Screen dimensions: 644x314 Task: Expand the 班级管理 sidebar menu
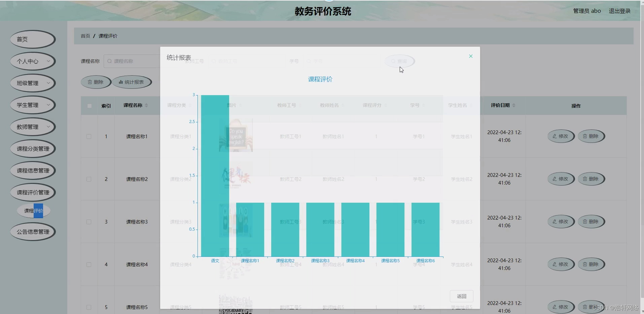coord(32,83)
